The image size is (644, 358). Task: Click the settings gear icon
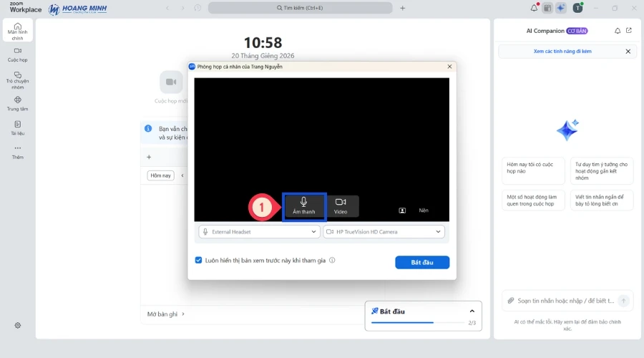pyautogui.click(x=18, y=325)
